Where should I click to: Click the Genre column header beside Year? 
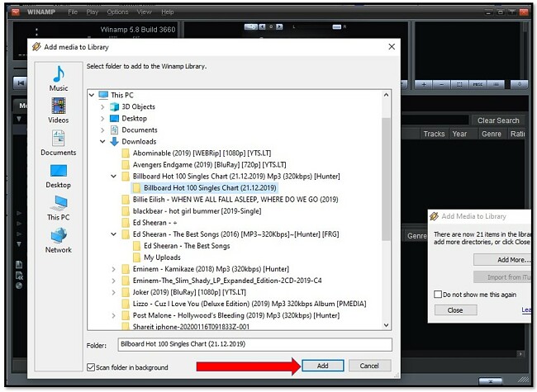(492, 134)
